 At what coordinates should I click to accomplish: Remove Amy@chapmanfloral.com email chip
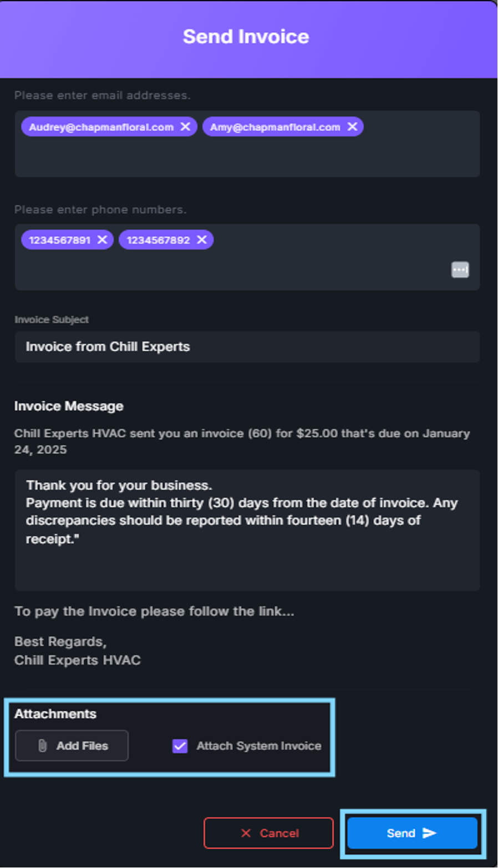352,127
